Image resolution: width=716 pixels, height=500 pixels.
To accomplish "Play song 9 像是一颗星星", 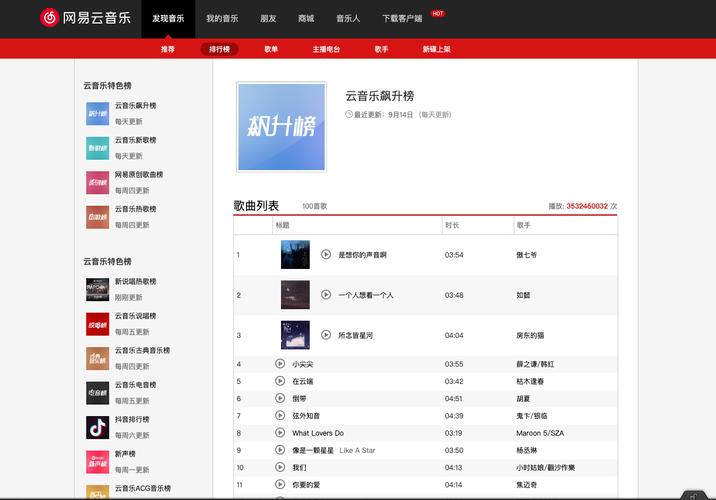I will [x=280, y=450].
